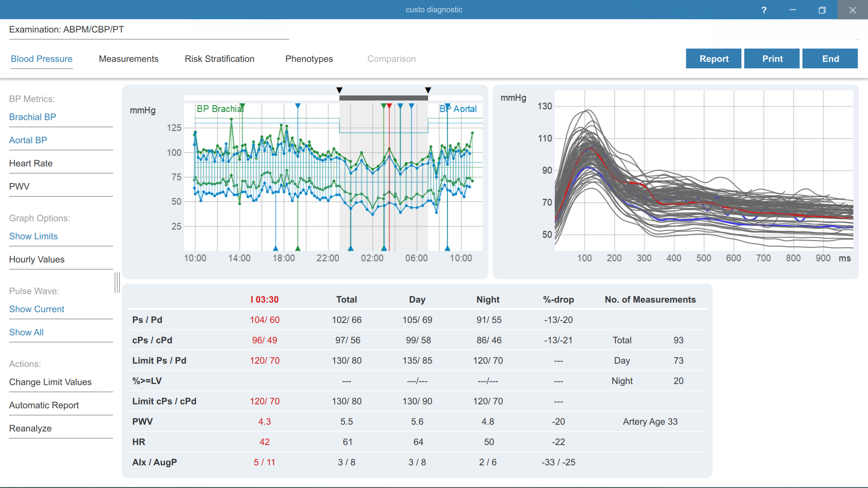Screen dimensions: 868x488
Task: Enable Show All pulse waves
Action: pyautogui.click(x=26, y=332)
